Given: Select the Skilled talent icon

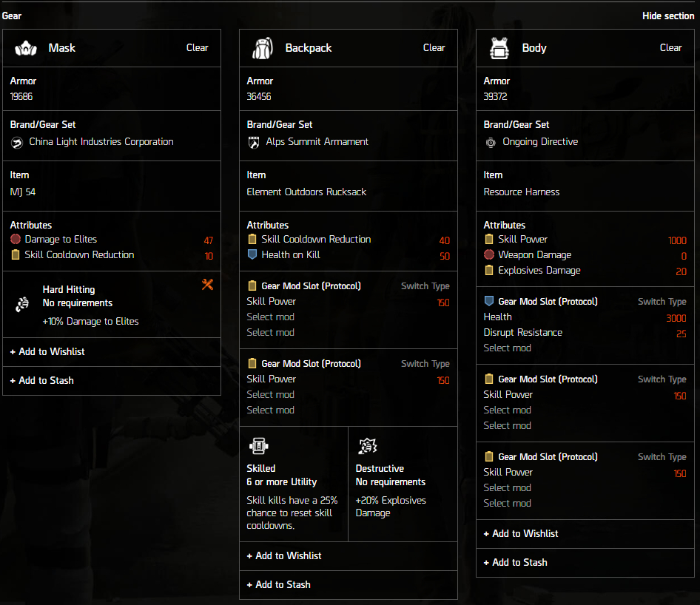Looking at the screenshot, I should (x=258, y=446).
